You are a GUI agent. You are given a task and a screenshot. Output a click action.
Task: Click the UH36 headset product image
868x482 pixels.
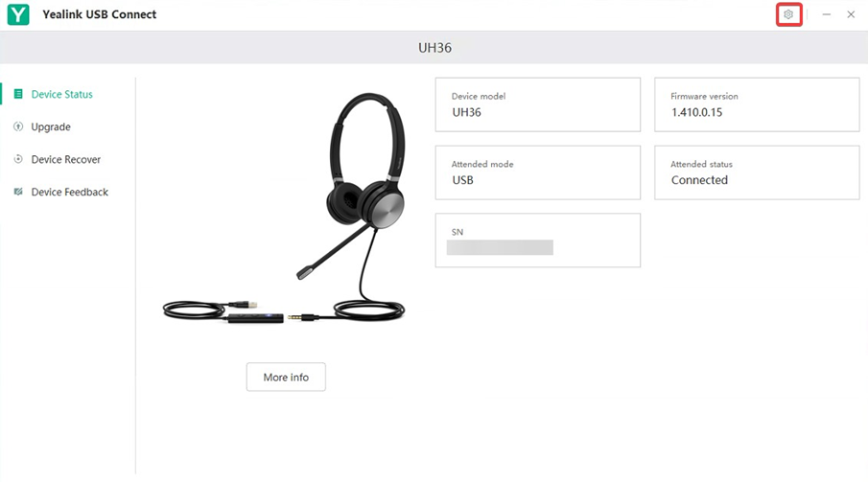(284, 208)
